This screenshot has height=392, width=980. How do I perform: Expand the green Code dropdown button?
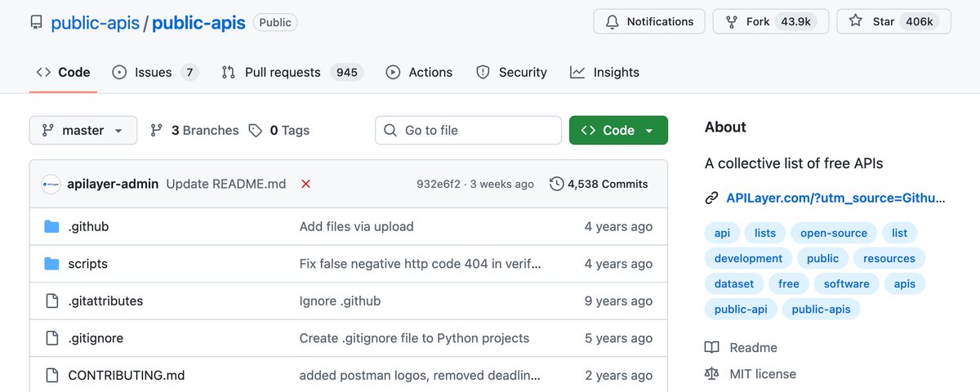[618, 131]
